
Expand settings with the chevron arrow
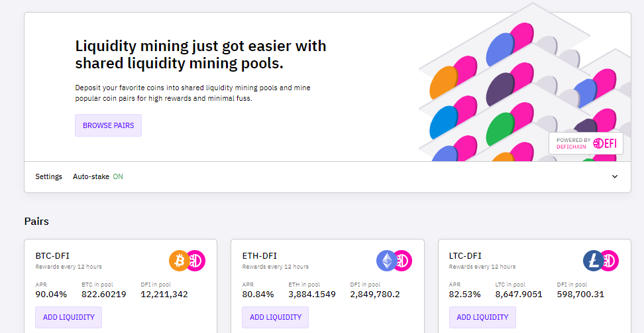[x=614, y=176]
